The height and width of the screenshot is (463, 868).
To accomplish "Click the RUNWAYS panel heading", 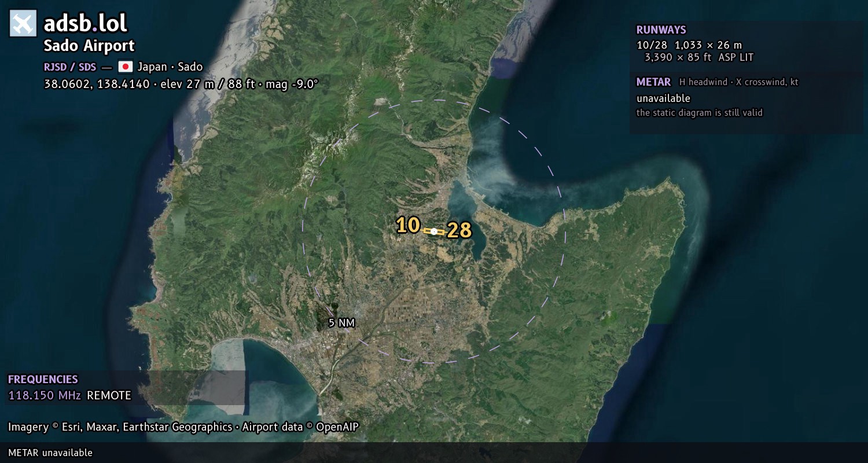I will (x=661, y=30).
